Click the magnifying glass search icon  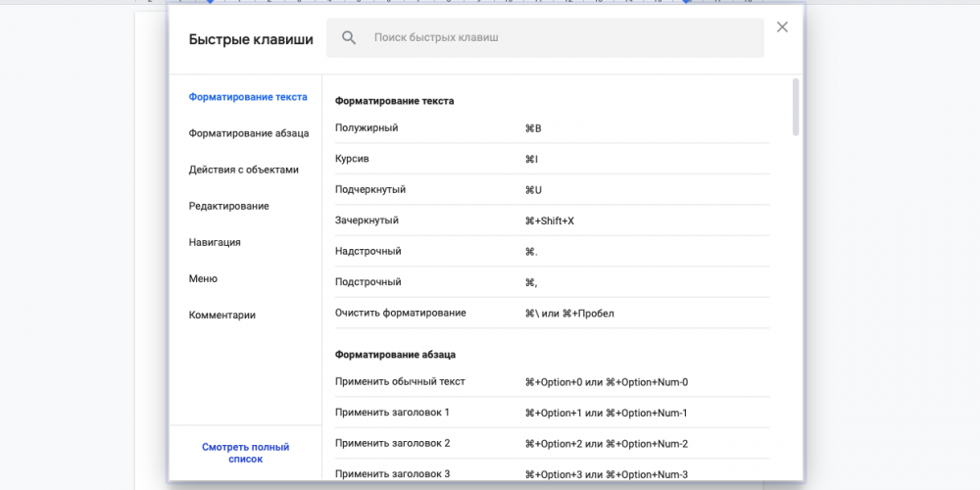pyautogui.click(x=348, y=38)
